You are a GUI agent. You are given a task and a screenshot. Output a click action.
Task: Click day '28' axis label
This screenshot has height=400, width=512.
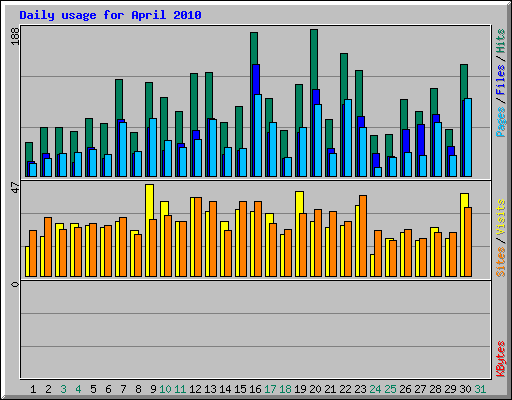435,389
